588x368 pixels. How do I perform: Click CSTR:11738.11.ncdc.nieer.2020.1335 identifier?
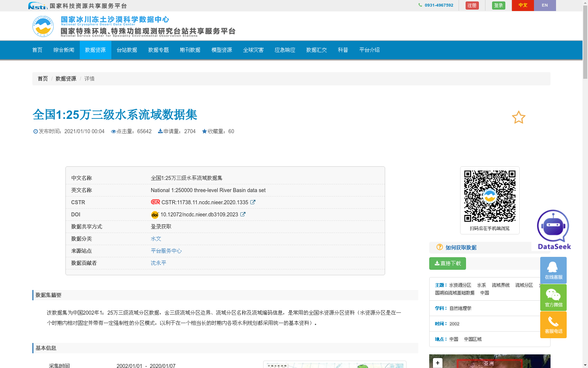[x=205, y=202]
